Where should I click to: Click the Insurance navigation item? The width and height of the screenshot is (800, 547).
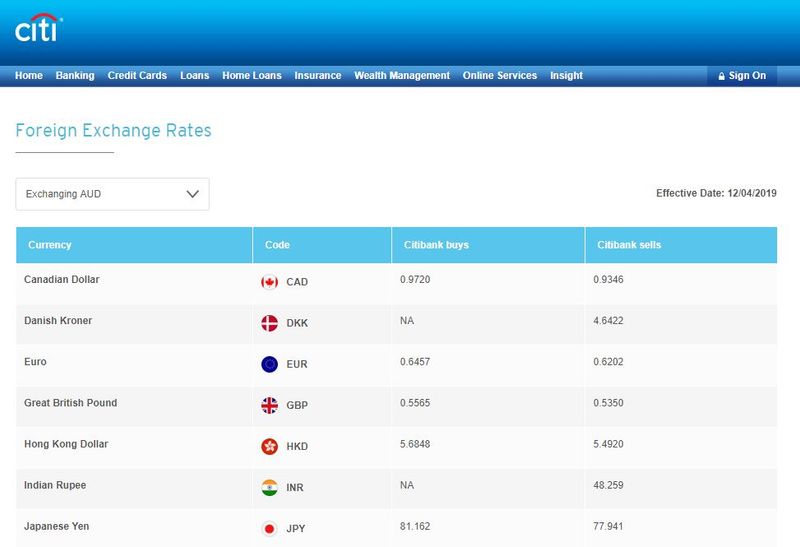pos(318,76)
